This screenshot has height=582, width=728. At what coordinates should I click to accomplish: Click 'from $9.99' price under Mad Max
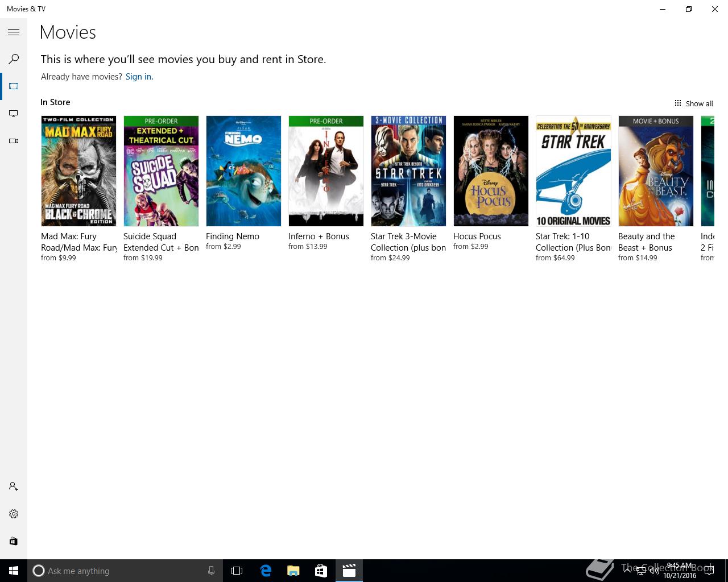(x=59, y=258)
